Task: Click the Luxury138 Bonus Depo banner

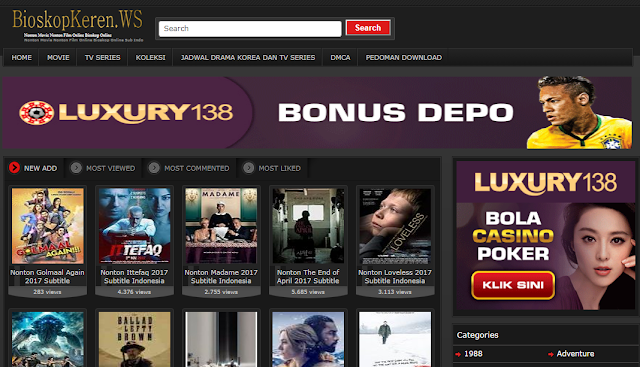Action: (317, 112)
